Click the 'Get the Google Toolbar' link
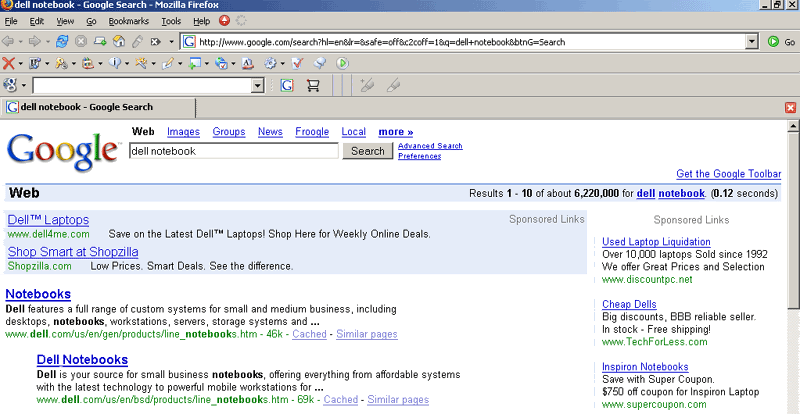800x414 pixels. (729, 174)
